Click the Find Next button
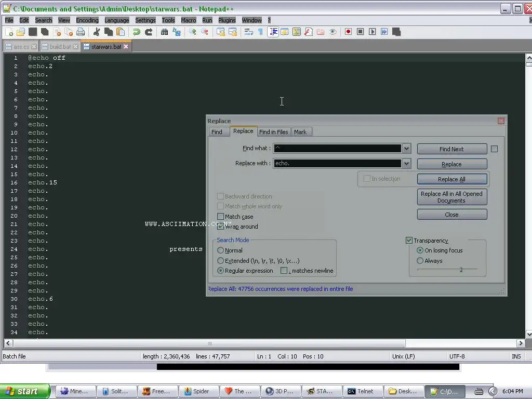Image resolution: width=532 pixels, height=399 pixels. tap(452, 149)
